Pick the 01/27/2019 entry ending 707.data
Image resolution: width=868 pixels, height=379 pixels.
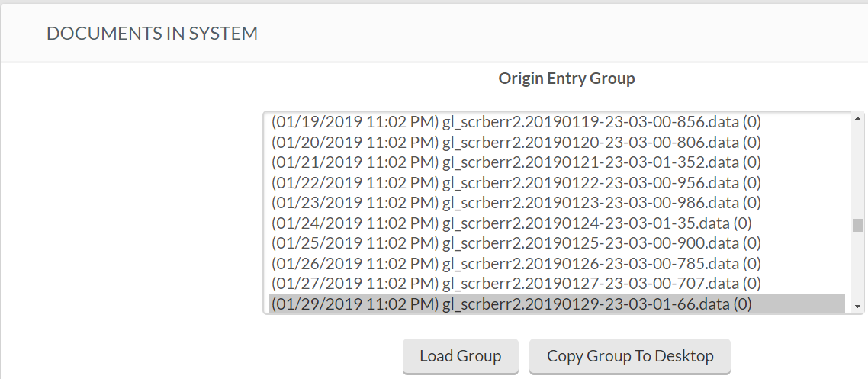pyautogui.click(x=516, y=284)
